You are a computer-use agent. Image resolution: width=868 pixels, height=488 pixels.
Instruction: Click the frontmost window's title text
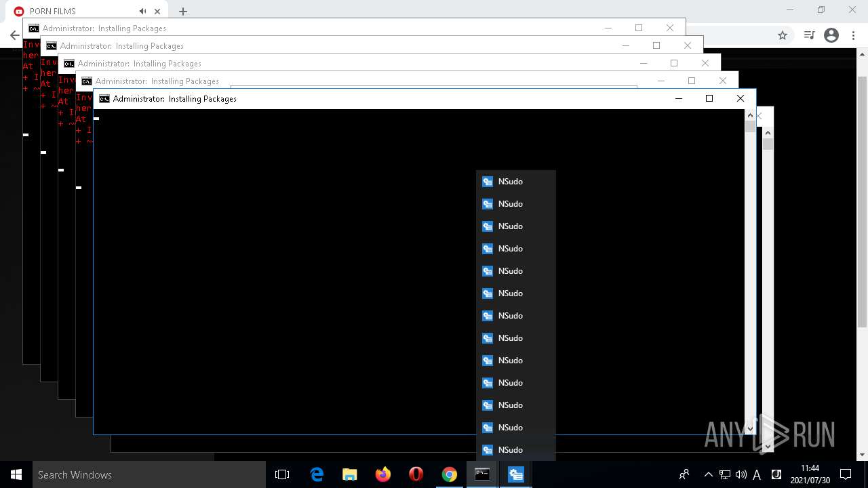point(175,99)
